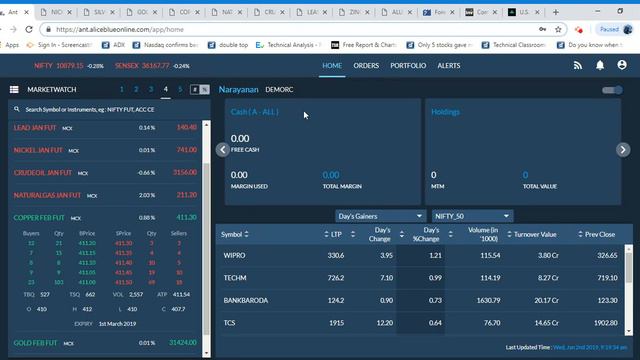Open the RSS feed icon

point(578,65)
